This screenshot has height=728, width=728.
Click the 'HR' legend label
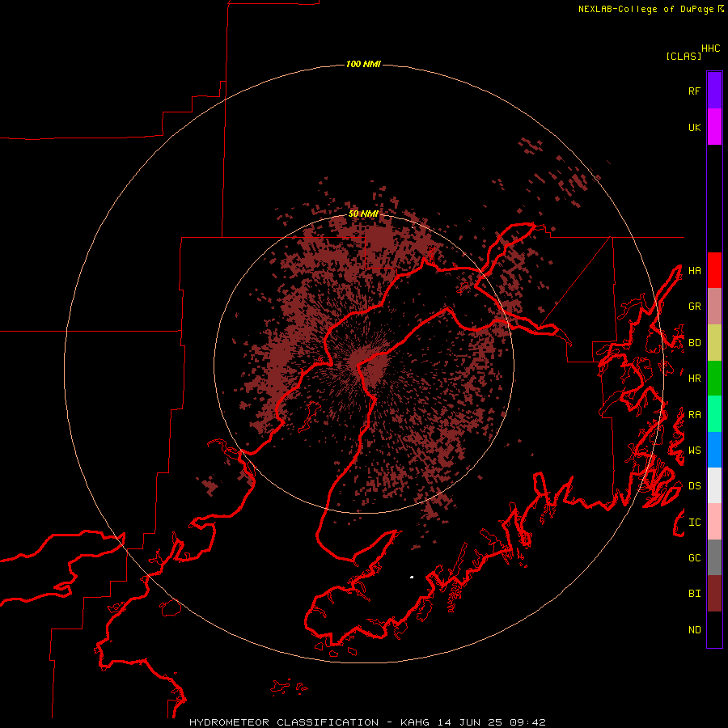click(x=694, y=379)
